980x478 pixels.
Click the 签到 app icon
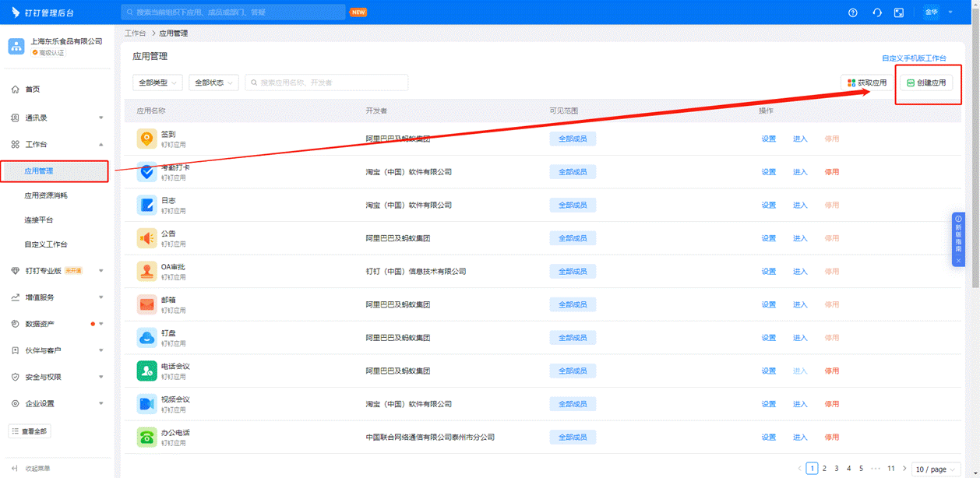[x=147, y=139]
